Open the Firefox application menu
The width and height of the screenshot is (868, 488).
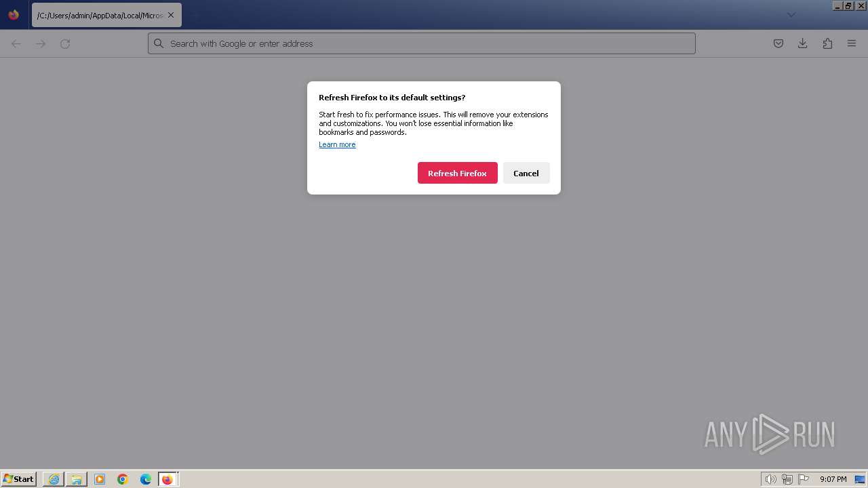(852, 43)
